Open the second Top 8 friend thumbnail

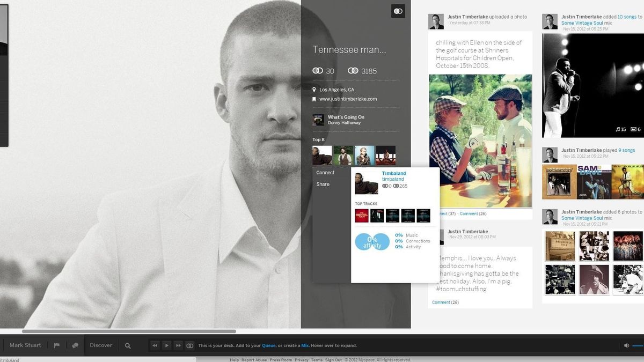(343, 156)
